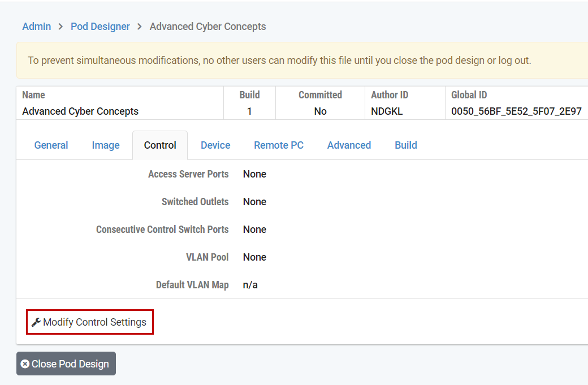This screenshot has height=385, width=588.
Task: Click the Modify Control Settings button
Action: coord(89,322)
